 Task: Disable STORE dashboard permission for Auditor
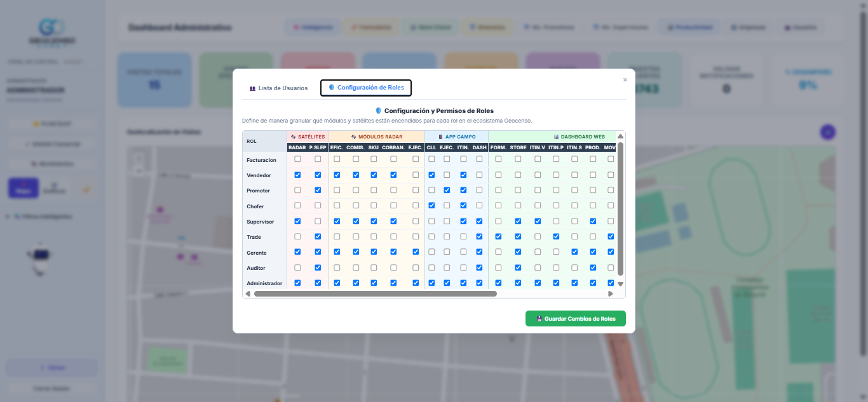tap(518, 268)
